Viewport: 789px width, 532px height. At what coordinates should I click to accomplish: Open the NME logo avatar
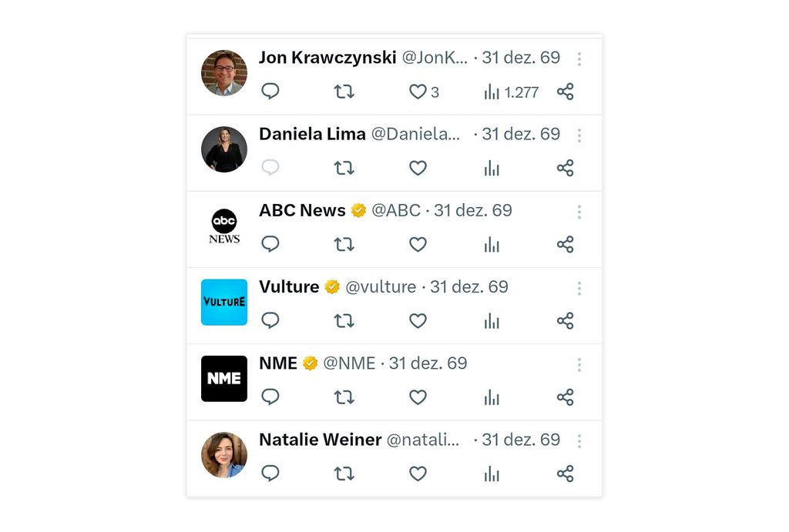[223, 378]
